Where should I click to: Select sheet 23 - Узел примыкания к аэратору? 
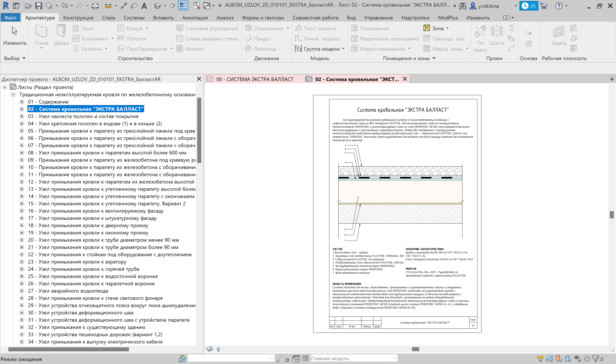point(77,262)
